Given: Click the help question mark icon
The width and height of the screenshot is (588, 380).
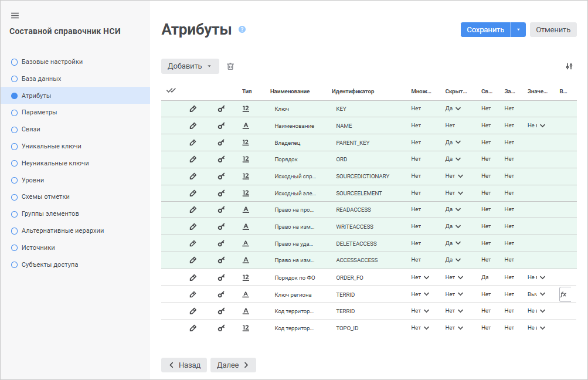Looking at the screenshot, I should coord(242,29).
